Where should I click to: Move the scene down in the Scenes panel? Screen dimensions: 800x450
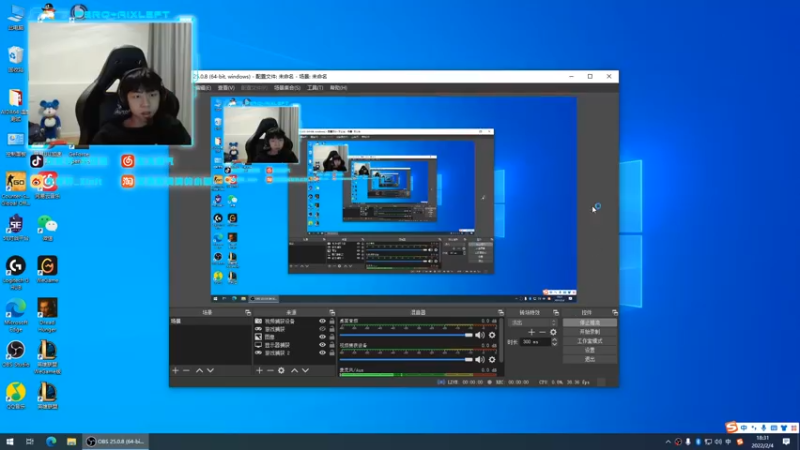tap(210, 370)
